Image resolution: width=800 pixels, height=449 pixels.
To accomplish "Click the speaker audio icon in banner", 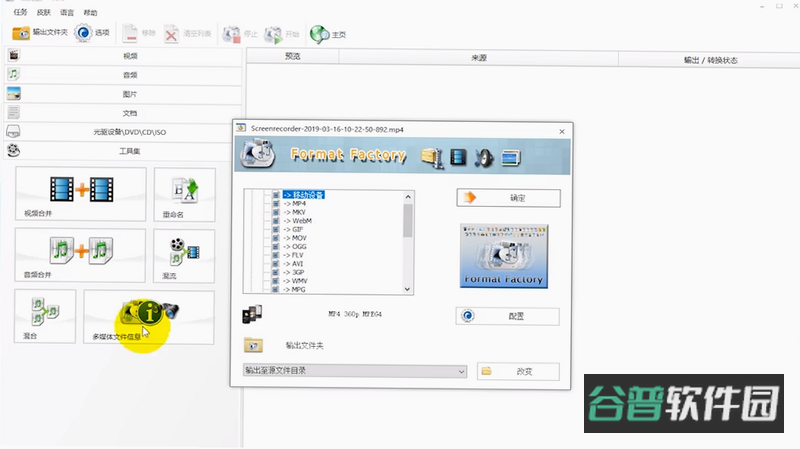I will point(484,158).
